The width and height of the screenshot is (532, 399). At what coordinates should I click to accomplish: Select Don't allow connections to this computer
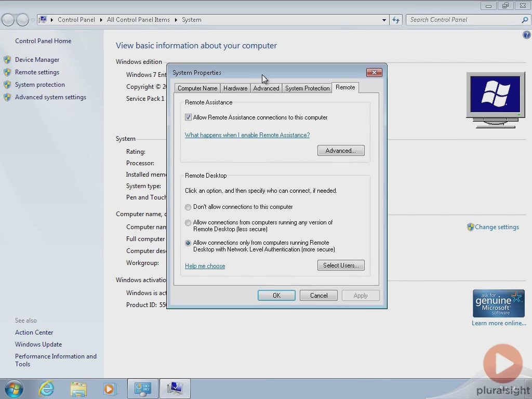188,207
